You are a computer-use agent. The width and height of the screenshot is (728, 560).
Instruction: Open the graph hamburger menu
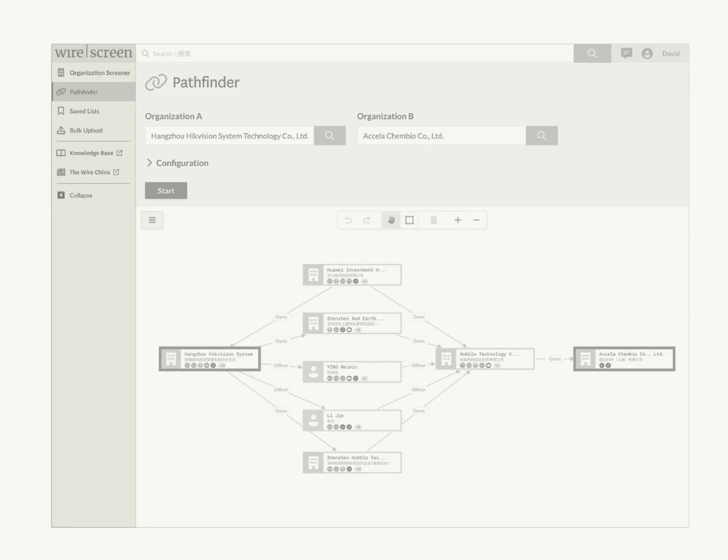[x=152, y=220]
